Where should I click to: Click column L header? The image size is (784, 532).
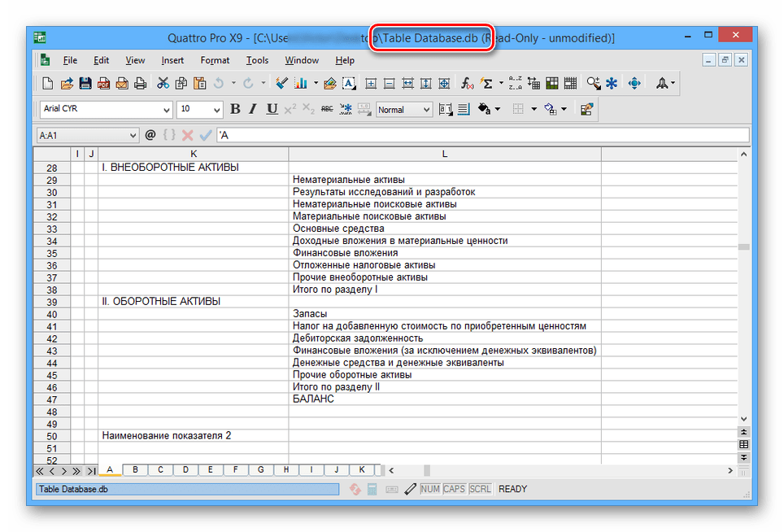(x=444, y=154)
